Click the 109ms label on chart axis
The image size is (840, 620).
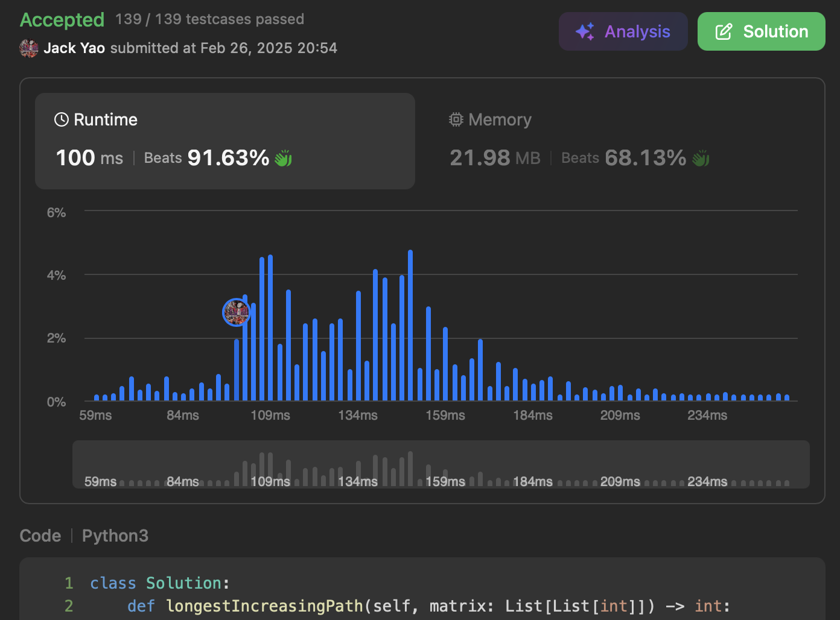pyautogui.click(x=270, y=416)
